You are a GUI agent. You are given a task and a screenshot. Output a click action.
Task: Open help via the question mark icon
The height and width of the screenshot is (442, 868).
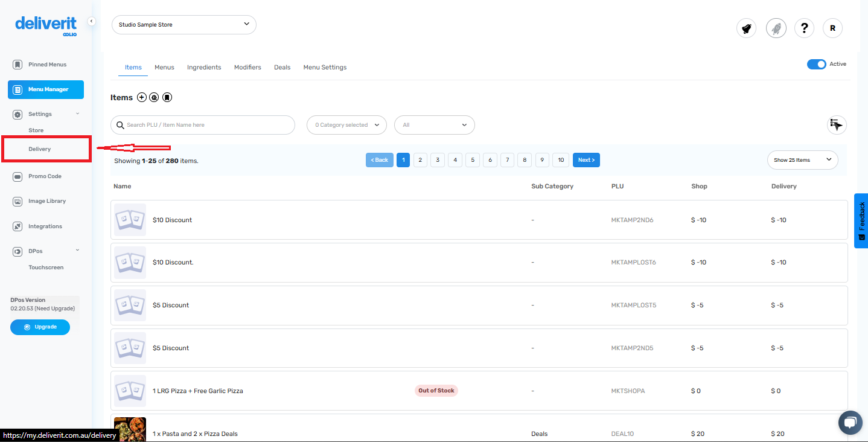point(804,28)
